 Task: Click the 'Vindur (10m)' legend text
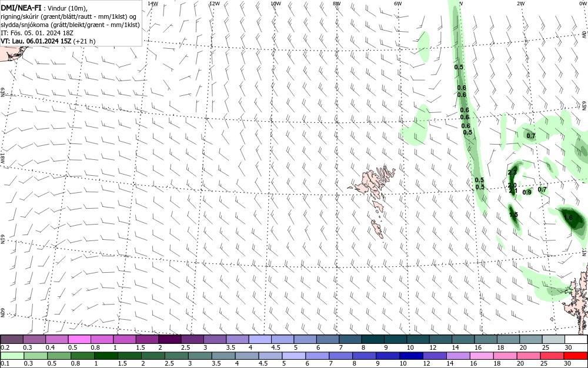(68, 8)
